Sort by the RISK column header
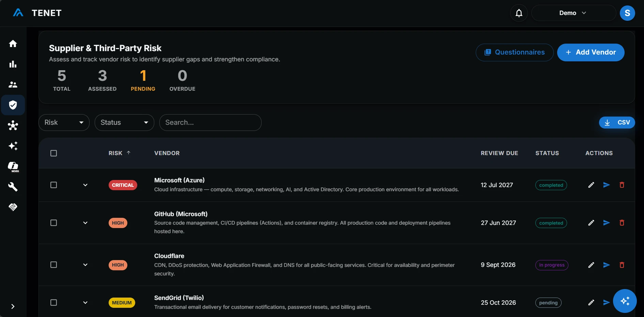The image size is (644, 317). tap(119, 153)
